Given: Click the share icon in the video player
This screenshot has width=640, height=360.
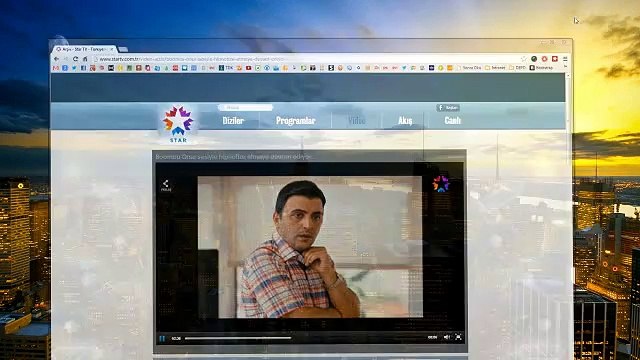Looking at the screenshot, I should pyautogui.click(x=166, y=185).
